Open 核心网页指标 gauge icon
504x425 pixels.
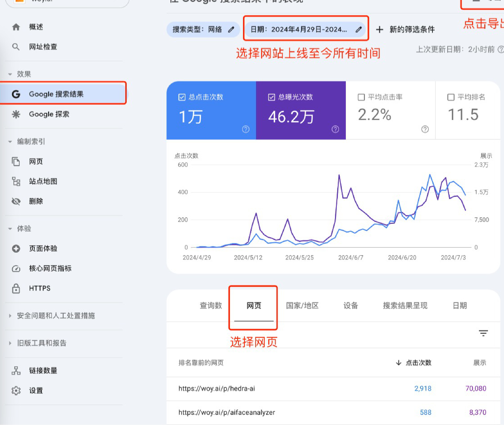pos(16,268)
